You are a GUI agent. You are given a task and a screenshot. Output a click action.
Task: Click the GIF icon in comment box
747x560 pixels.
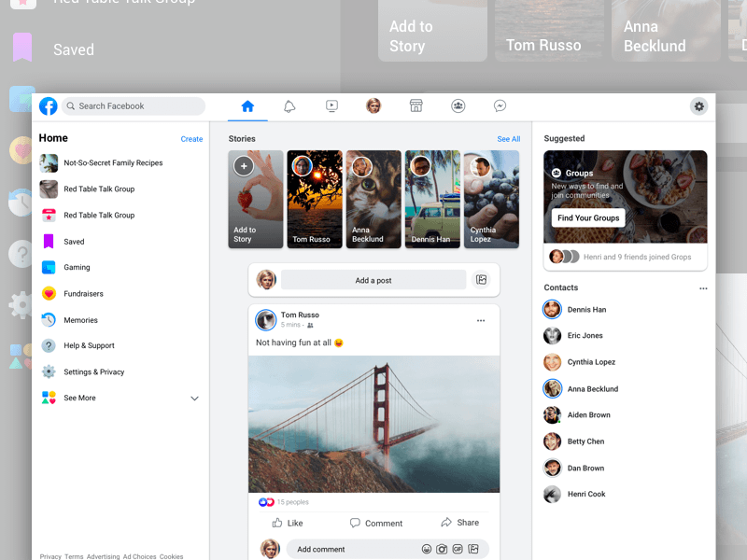click(458, 549)
